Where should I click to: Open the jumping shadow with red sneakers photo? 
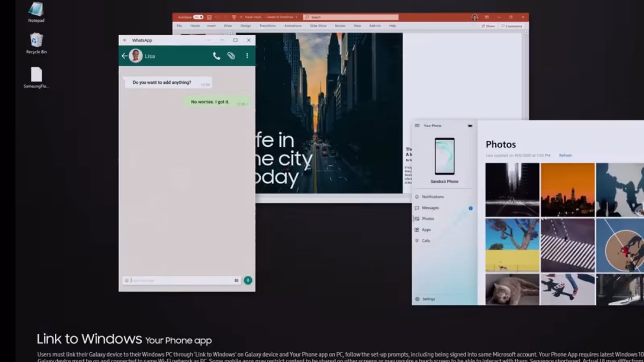(568, 290)
